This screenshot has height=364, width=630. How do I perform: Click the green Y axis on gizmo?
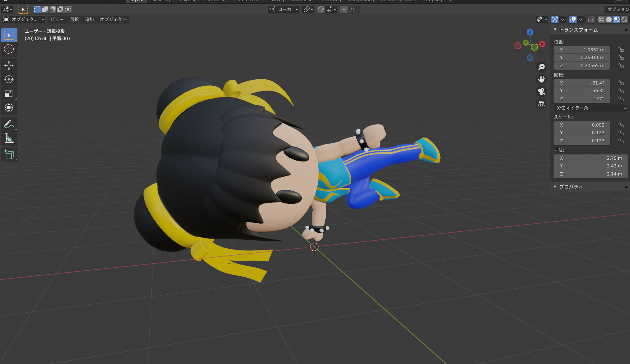coord(526,42)
